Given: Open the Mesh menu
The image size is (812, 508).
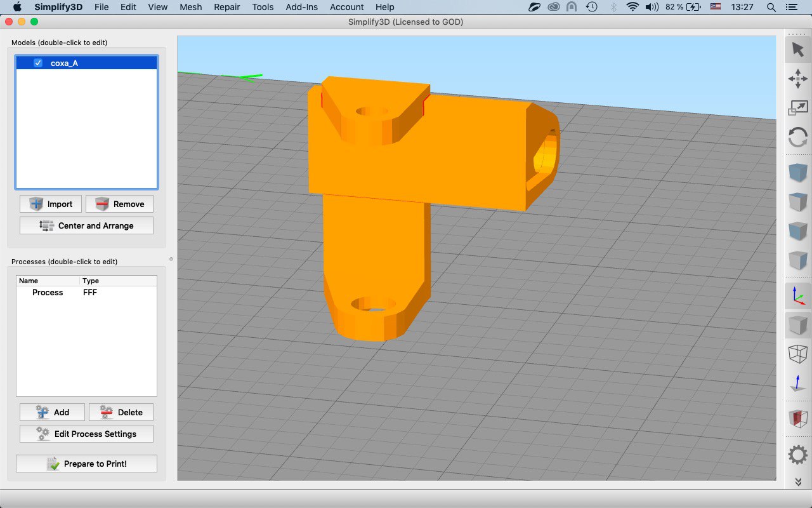Looking at the screenshot, I should [190, 7].
